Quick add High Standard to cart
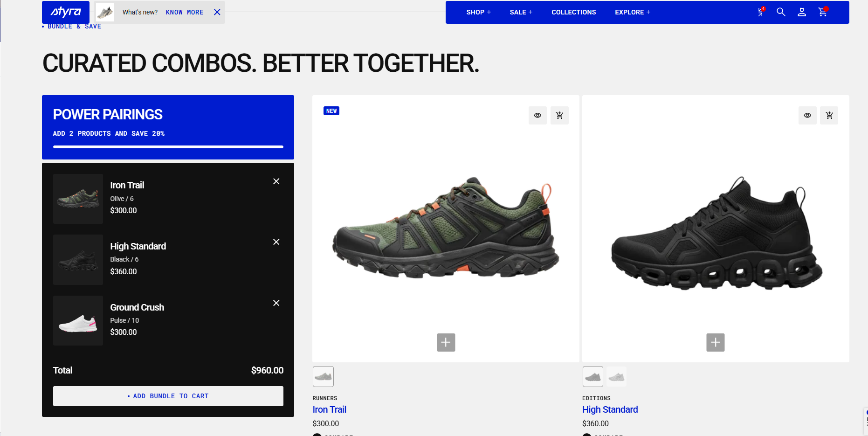868x436 pixels. click(829, 115)
